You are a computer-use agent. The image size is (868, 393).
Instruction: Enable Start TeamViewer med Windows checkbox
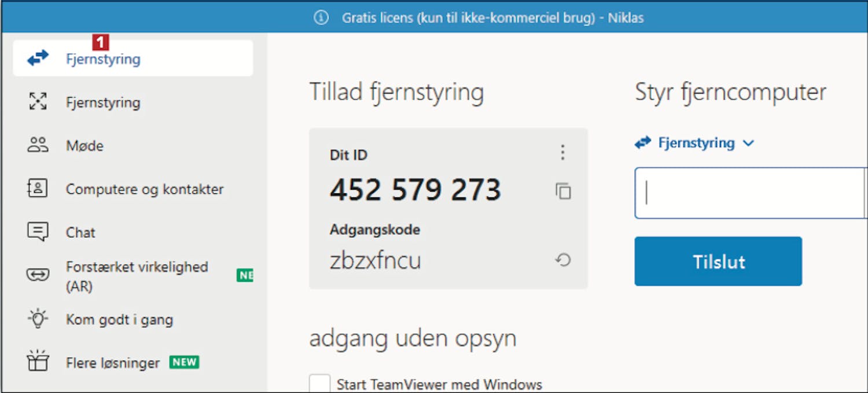tap(319, 384)
